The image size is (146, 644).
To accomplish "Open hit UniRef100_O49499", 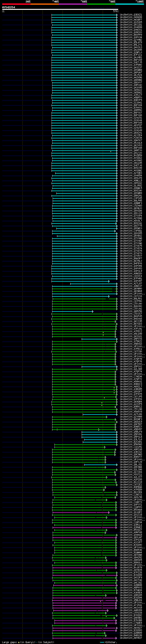I will [x=131, y=17].
